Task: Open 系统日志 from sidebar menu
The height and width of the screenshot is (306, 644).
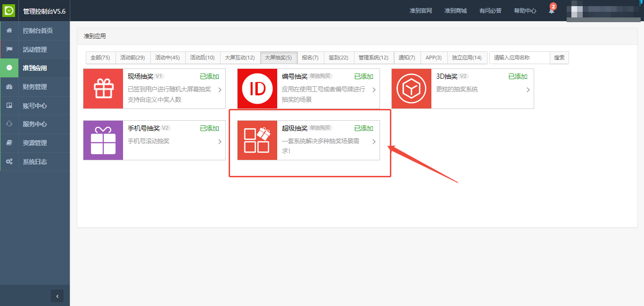Action: coord(35,162)
